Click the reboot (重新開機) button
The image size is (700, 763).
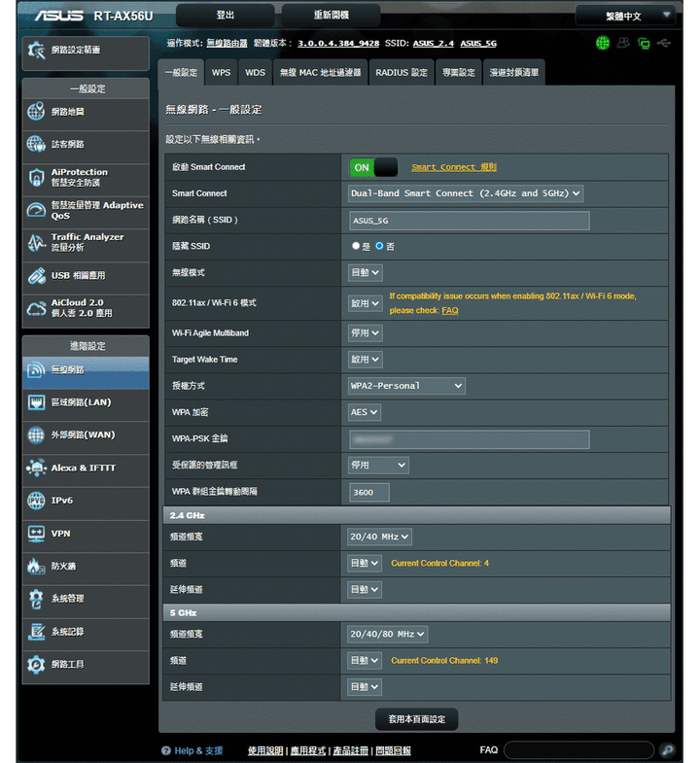pyautogui.click(x=331, y=16)
